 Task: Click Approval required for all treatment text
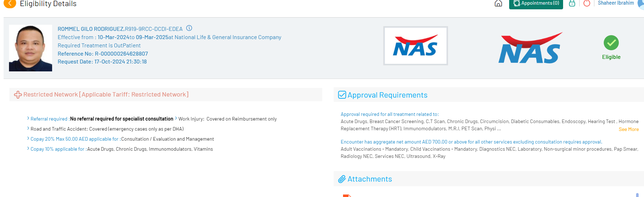point(390,114)
